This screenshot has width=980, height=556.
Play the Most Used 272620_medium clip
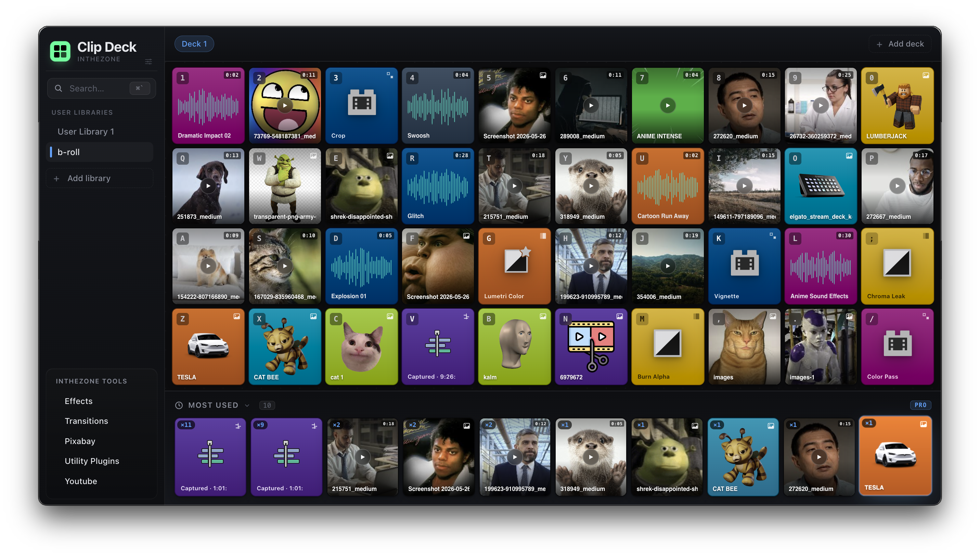coord(819,457)
